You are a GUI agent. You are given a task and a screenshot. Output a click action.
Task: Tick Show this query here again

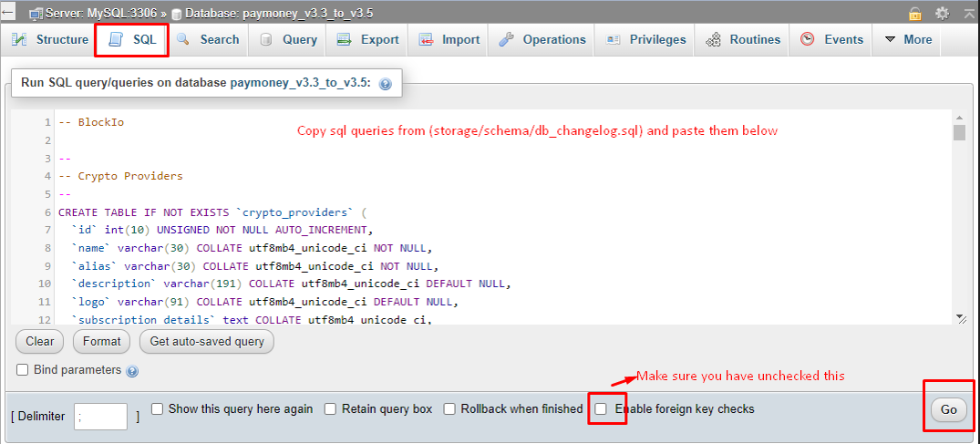(158, 409)
